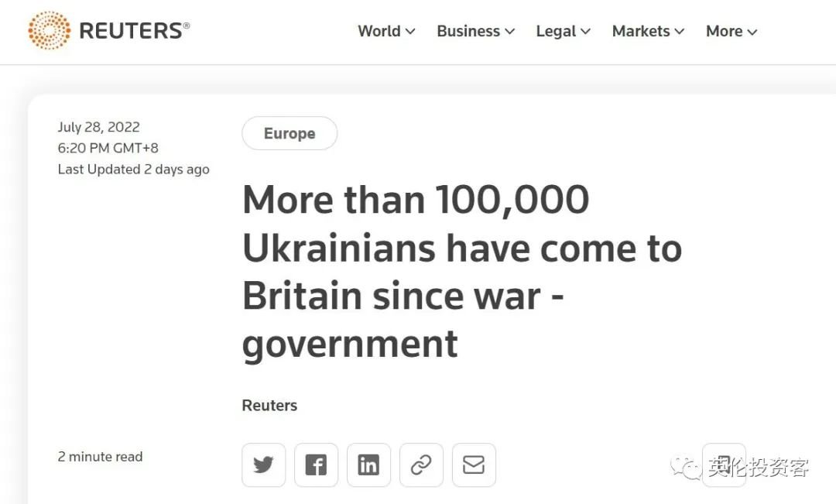Screen dimensions: 836x504
Task: Share the article on Twitter
Action: pyautogui.click(x=263, y=465)
